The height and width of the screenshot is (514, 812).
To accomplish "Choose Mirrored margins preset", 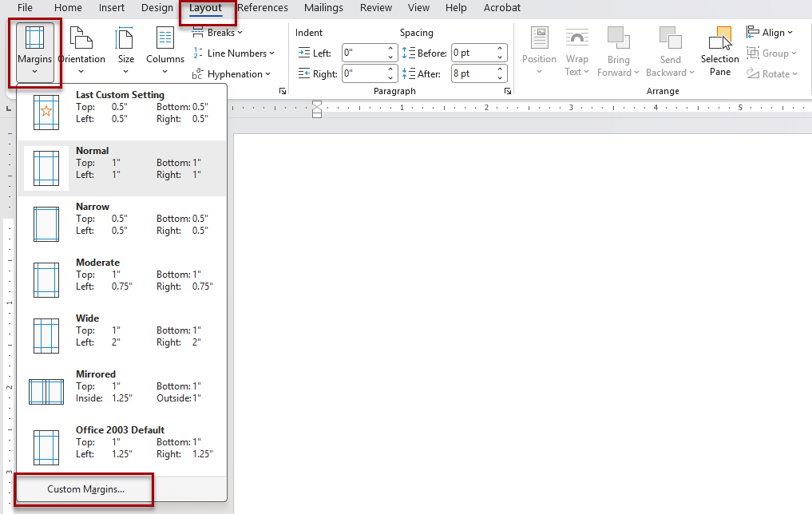I will pos(121,391).
